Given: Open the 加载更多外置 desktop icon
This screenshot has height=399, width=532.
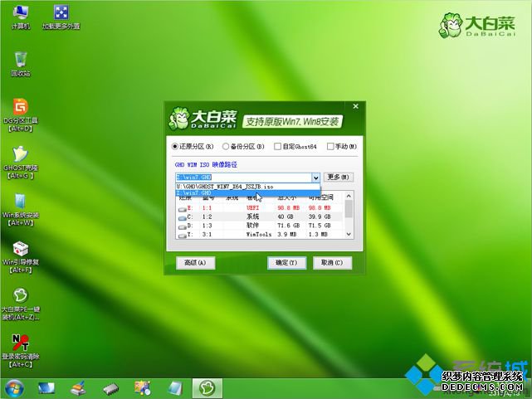Looking at the screenshot, I should pyautogui.click(x=61, y=17).
